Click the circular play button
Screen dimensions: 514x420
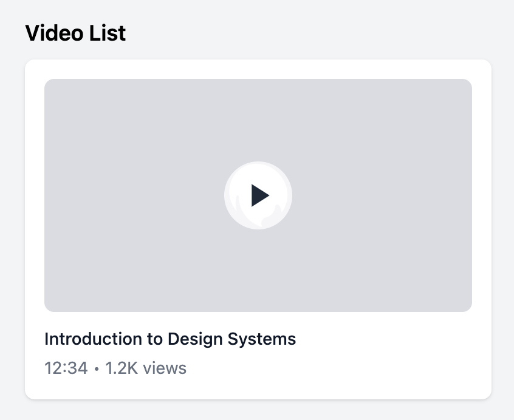point(258,195)
